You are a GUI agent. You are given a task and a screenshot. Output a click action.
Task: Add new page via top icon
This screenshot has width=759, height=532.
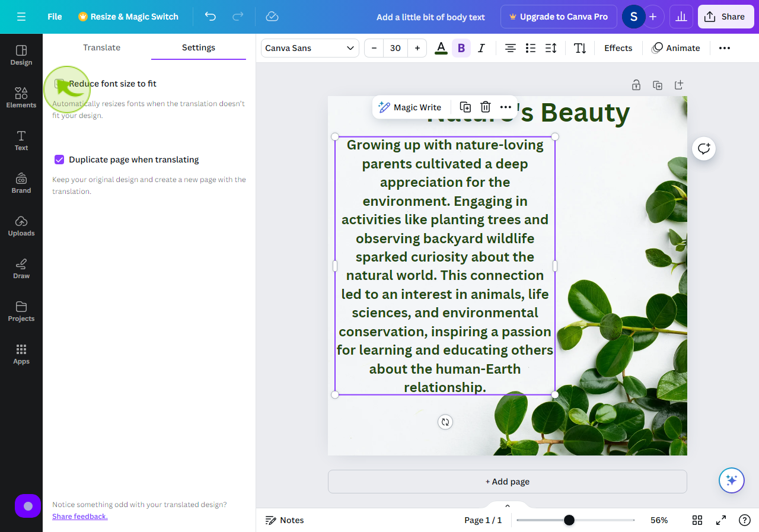[x=679, y=85]
